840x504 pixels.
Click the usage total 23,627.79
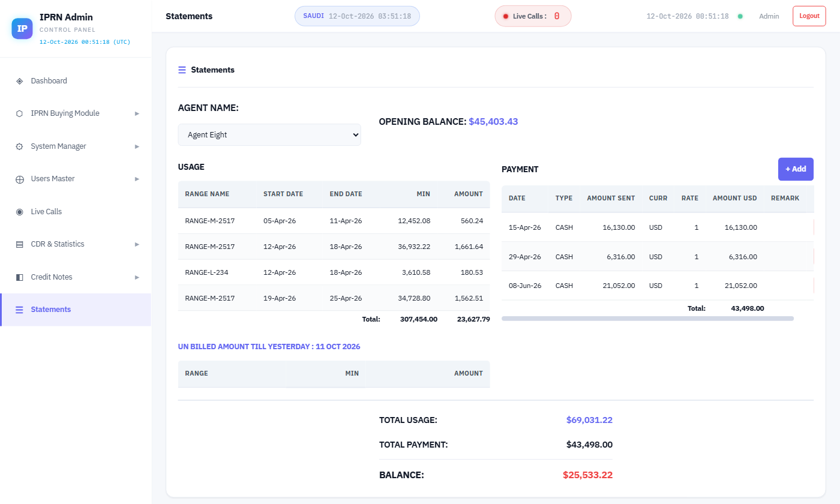click(473, 319)
